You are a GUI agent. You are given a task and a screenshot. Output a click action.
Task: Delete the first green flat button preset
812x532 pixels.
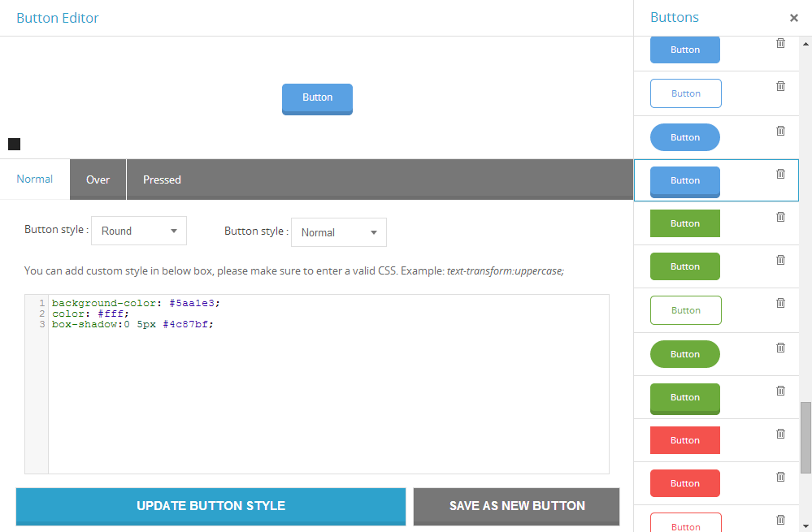coord(780,217)
